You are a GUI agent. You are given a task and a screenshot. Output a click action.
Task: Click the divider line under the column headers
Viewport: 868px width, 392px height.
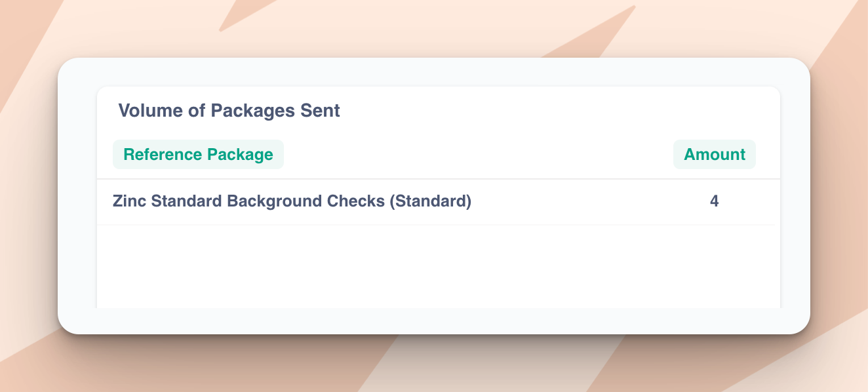[439, 179]
